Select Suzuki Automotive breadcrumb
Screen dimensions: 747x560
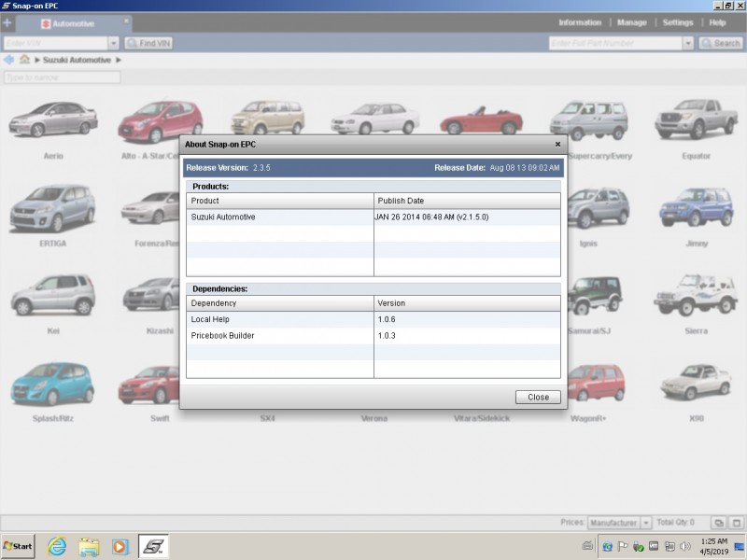(77, 60)
